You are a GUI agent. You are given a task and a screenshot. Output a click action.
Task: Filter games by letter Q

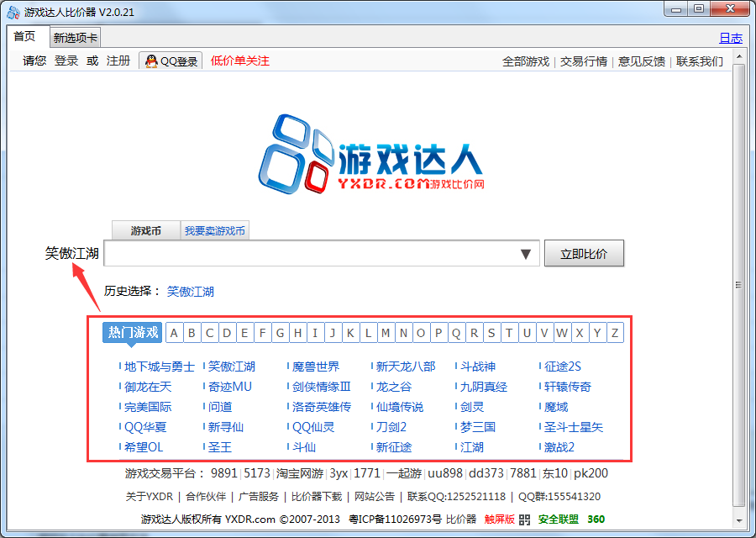(456, 333)
